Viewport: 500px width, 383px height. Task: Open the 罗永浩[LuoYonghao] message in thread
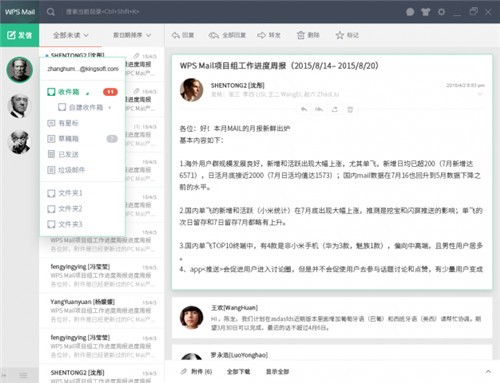click(x=332, y=352)
